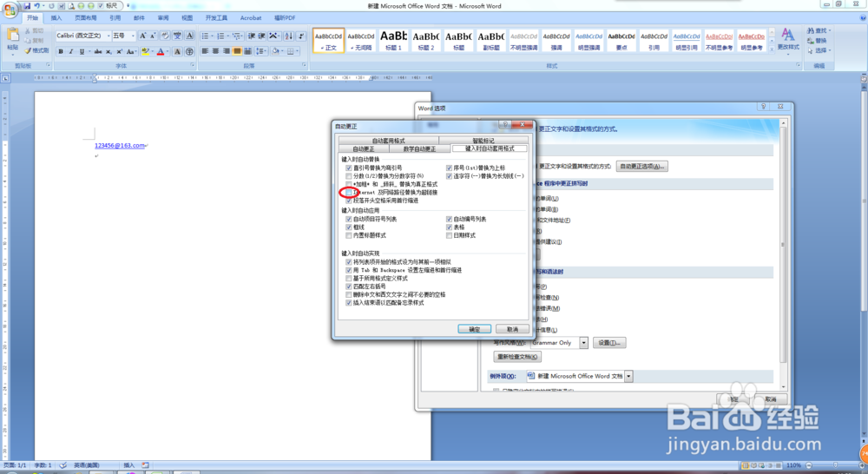Screen dimensions: 868x474
Task: Uncheck straight quotes to smart quotes
Action: [349, 168]
